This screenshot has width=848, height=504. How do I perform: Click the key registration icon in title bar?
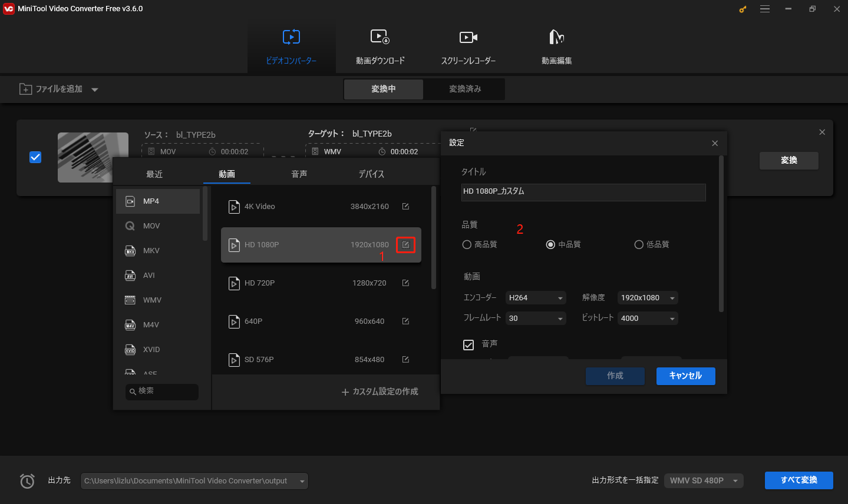[743, 9]
